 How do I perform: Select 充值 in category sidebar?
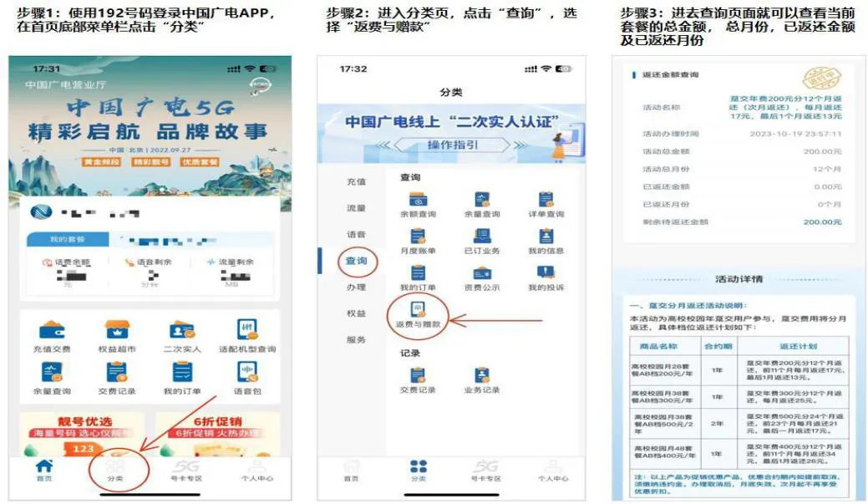356,181
